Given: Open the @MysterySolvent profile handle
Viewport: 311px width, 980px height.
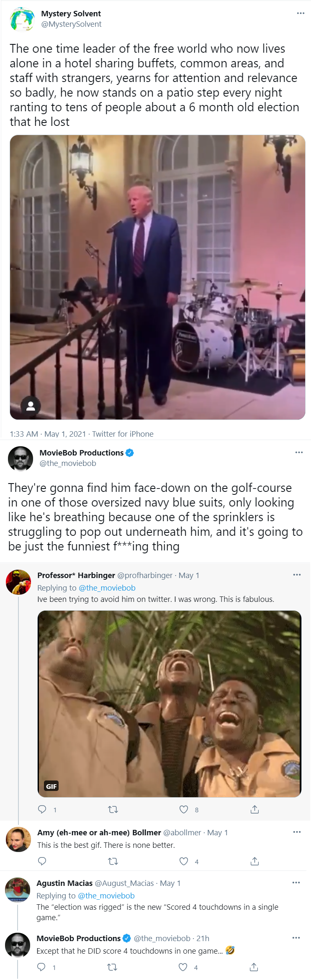Looking at the screenshot, I should coord(71,24).
